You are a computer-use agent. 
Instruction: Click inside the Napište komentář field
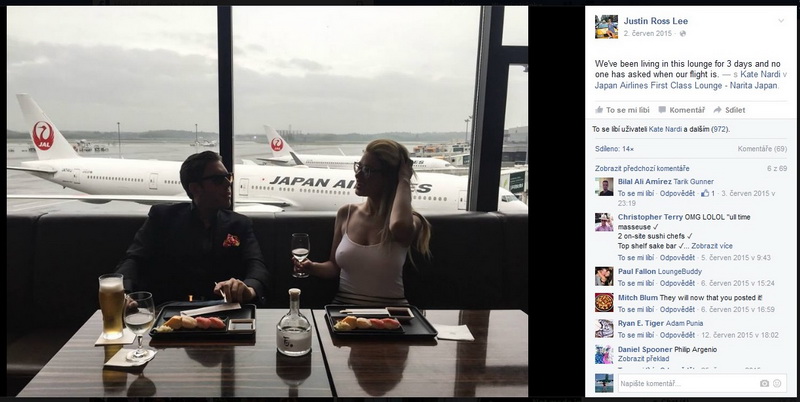point(687,384)
